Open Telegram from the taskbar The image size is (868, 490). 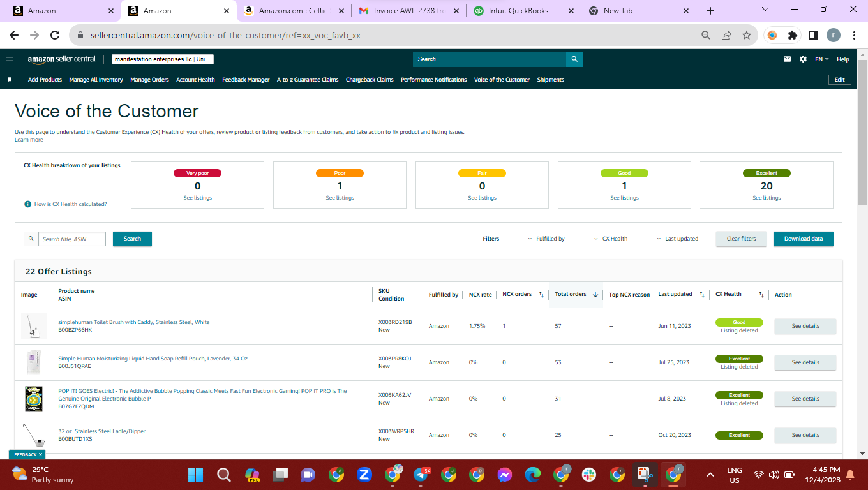point(421,475)
